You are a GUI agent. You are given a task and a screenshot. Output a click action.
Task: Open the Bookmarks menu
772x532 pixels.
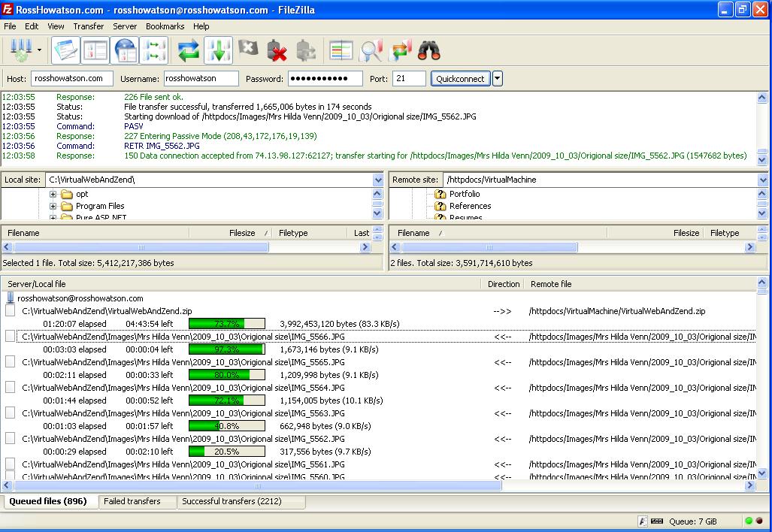pyautogui.click(x=165, y=26)
